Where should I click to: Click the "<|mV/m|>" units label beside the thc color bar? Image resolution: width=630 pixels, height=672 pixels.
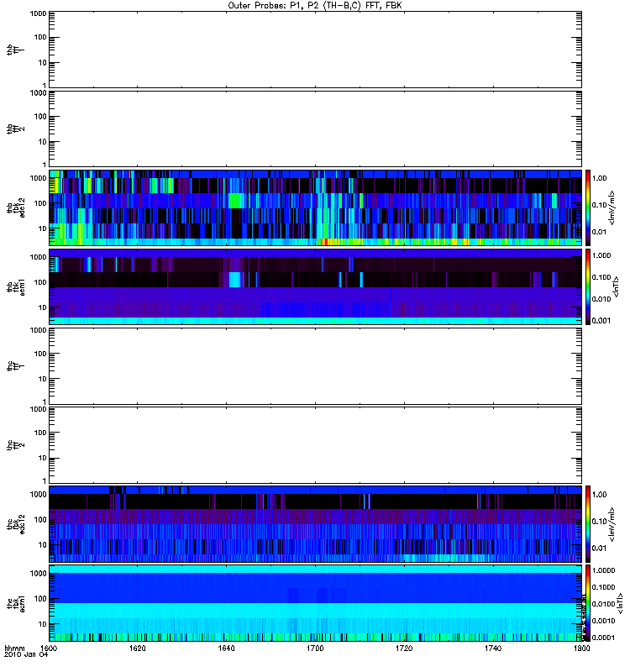tap(612, 524)
